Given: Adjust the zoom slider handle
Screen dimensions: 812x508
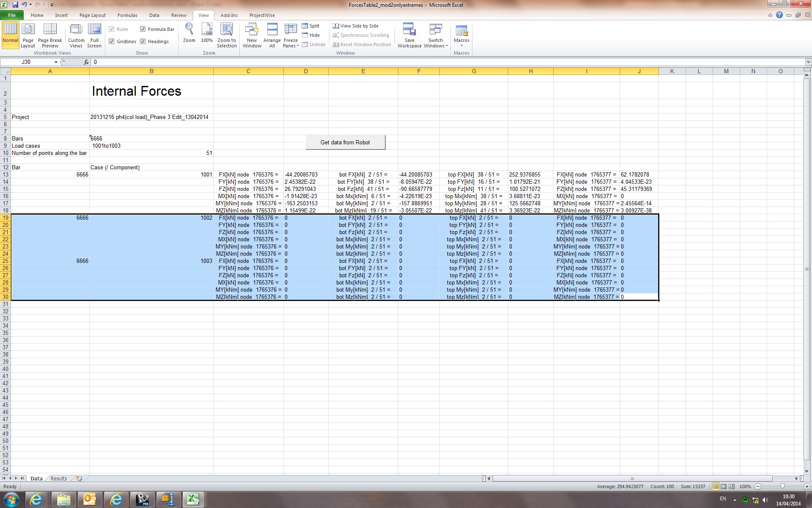Looking at the screenshot, I should click(782, 486).
